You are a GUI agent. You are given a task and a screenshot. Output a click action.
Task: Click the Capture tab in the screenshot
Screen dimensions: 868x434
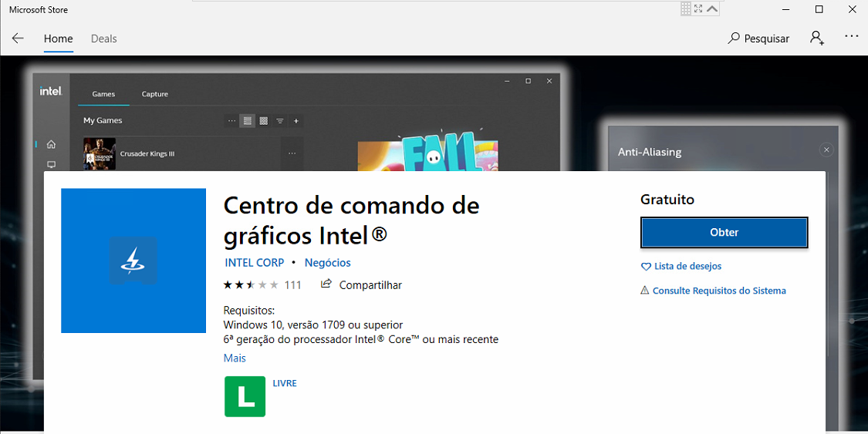(x=154, y=94)
